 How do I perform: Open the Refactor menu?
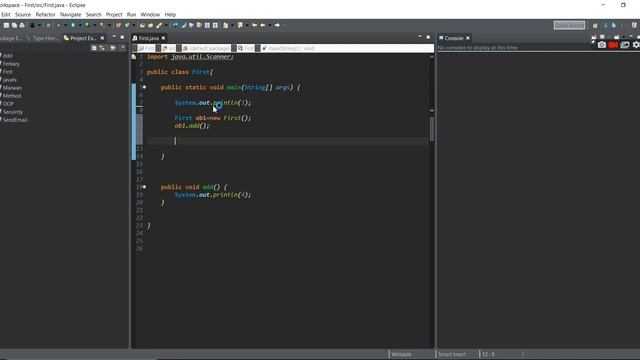[45, 14]
